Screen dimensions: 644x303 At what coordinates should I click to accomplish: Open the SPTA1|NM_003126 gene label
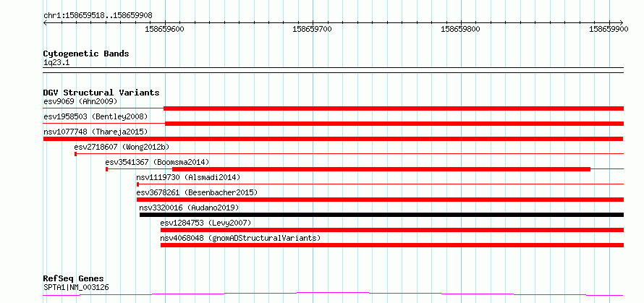tap(76, 287)
